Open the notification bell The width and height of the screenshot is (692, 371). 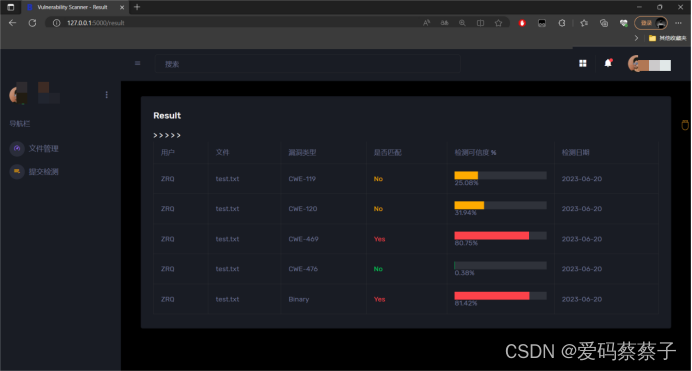pyautogui.click(x=608, y=63)
